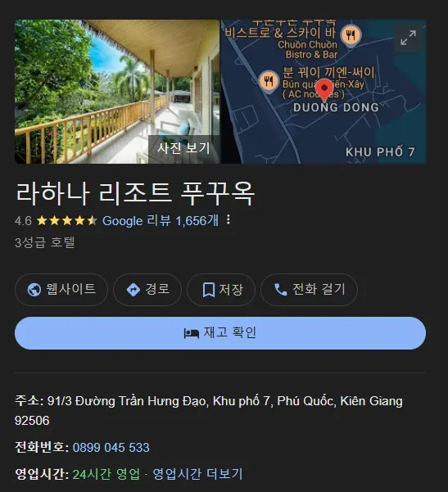This screenshot has height=492, width=448.
Task: Click the phone icon to call
Action: pos(281,290)
